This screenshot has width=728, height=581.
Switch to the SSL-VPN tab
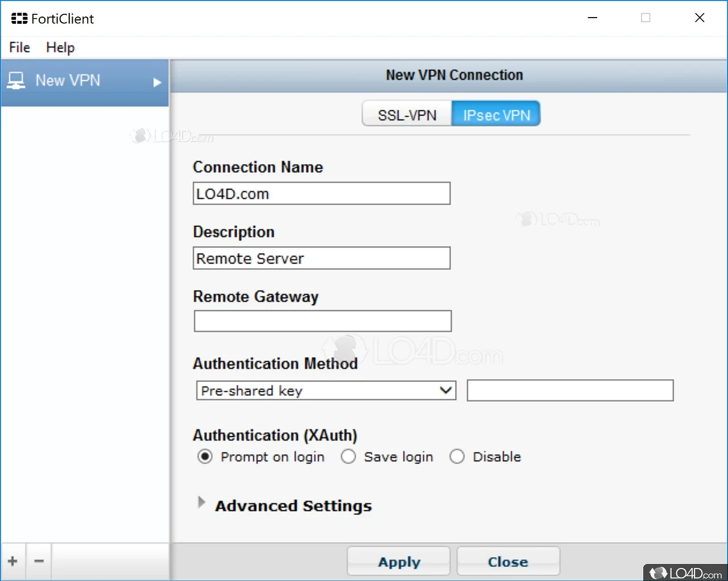point(407,114)
